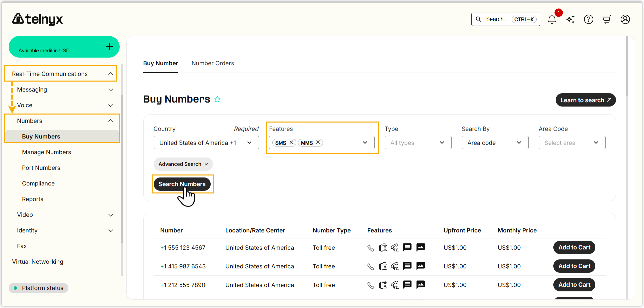Open the Country dropdown
644x308 pixels.
coord(206,143)
